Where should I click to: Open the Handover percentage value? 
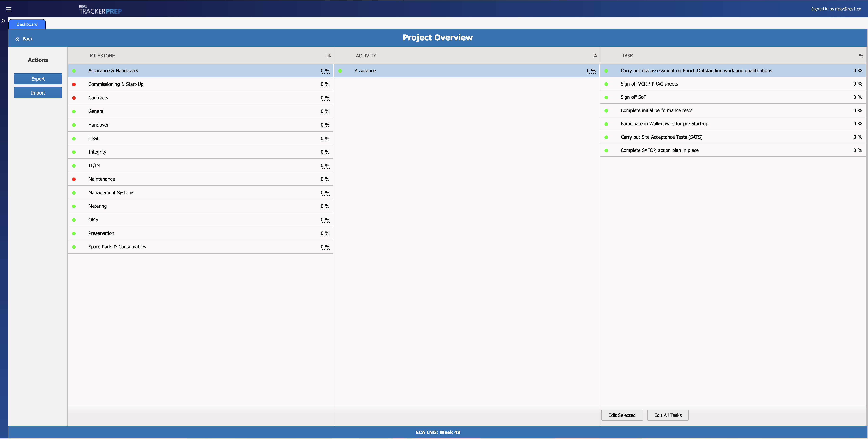point(325,125)
